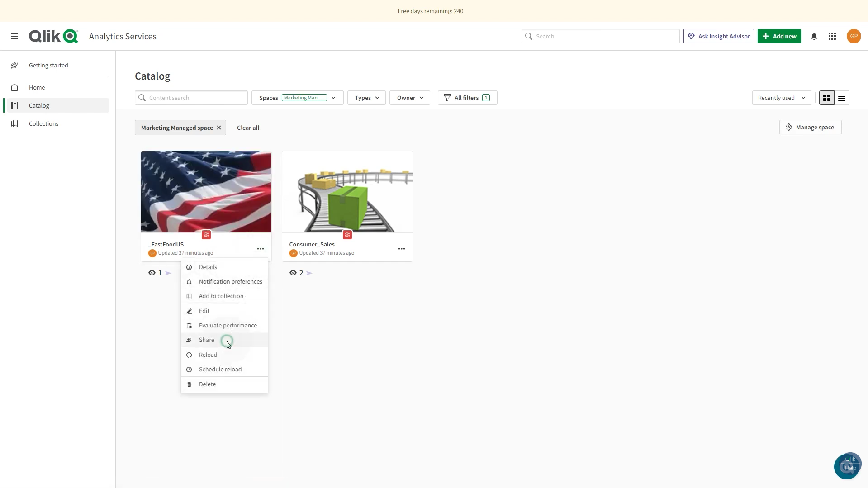
Task: Click the red managed-space badge on Consumer_Sales
Action: coord(347,235)
